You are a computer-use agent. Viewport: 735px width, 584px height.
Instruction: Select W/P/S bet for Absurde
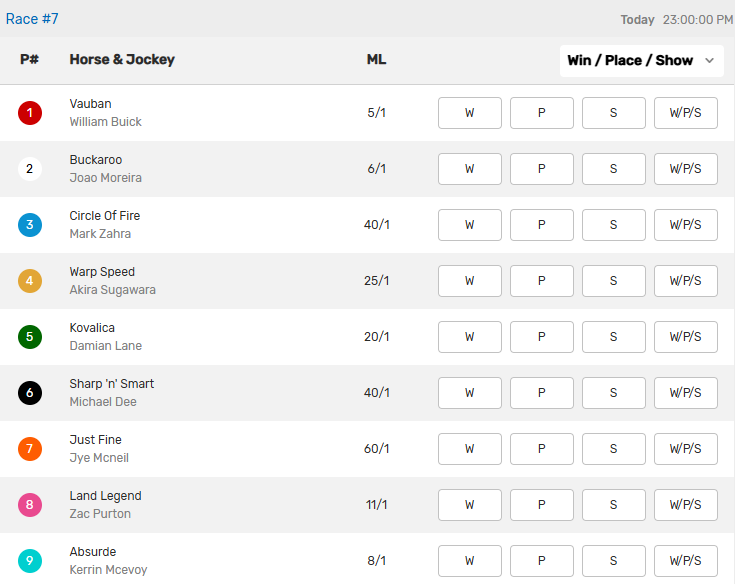point(685,561)
